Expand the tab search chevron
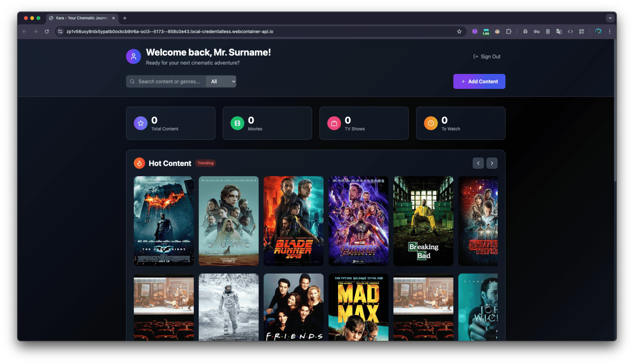This screenshot has height=364, width=634. [x=610, y=18]
